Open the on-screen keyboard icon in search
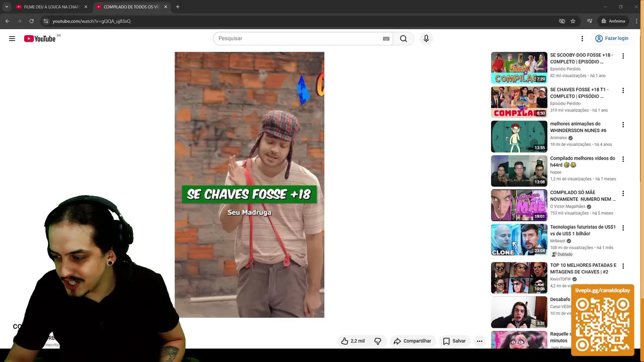Image resolution: width=644 pixels, height=362 pixels. coord(386,39)
